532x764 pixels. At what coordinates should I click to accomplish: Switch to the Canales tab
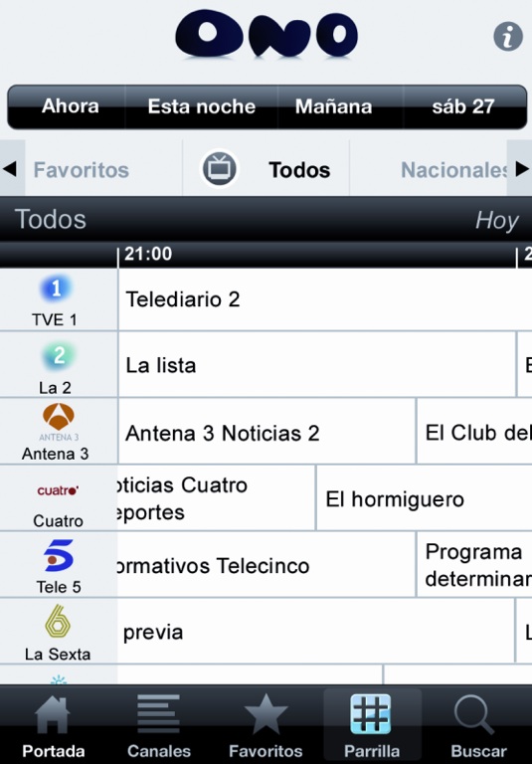point(158,725)
